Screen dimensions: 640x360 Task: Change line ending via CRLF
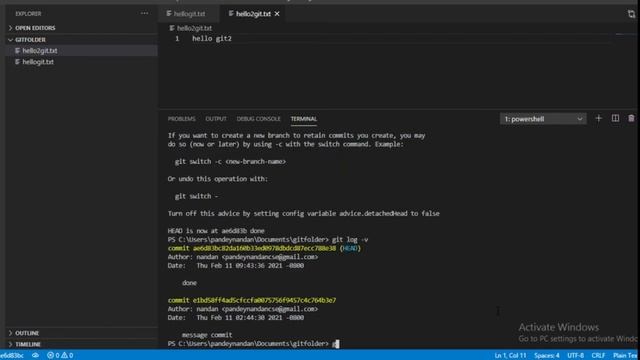(x=598, y=356)
